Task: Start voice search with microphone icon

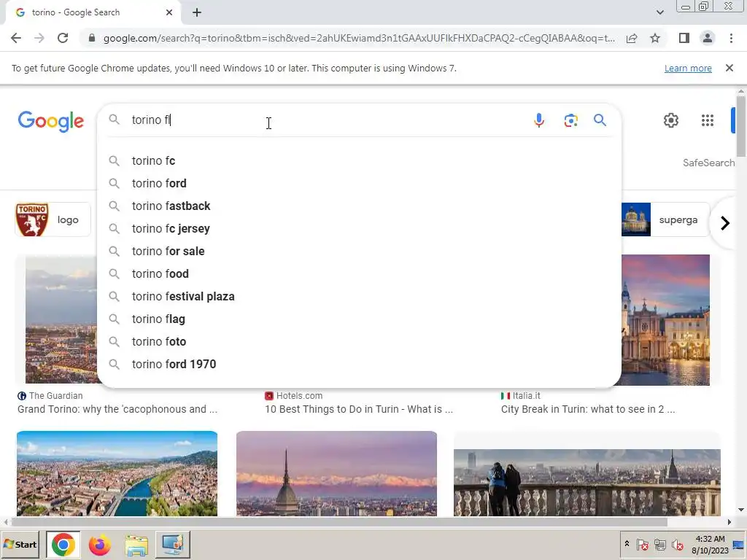Action: click(x=539, y=120)
